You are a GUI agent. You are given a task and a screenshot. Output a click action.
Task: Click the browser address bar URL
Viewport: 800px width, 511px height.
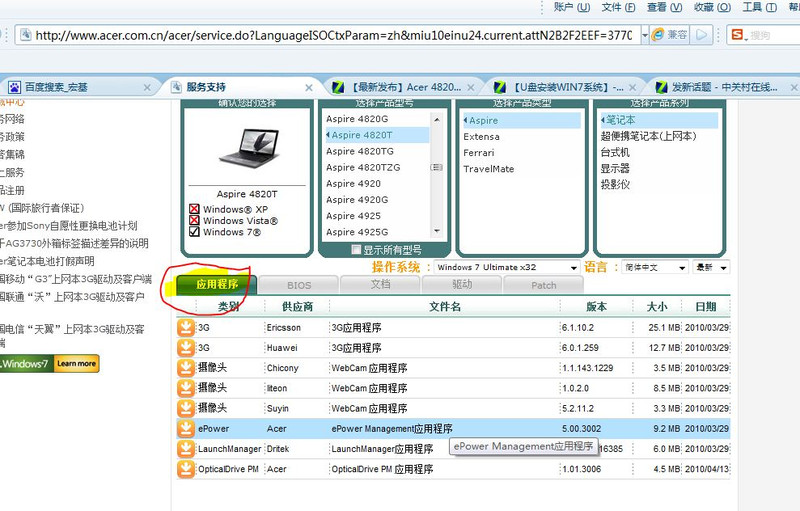coord(330,35)
